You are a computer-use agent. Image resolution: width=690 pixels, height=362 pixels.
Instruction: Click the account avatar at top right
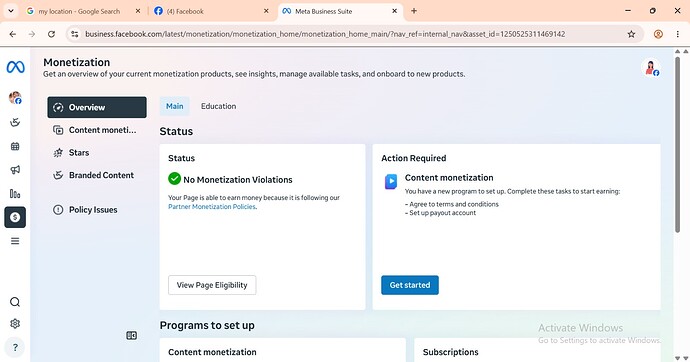pyautogui.click(x=650, y=68)
